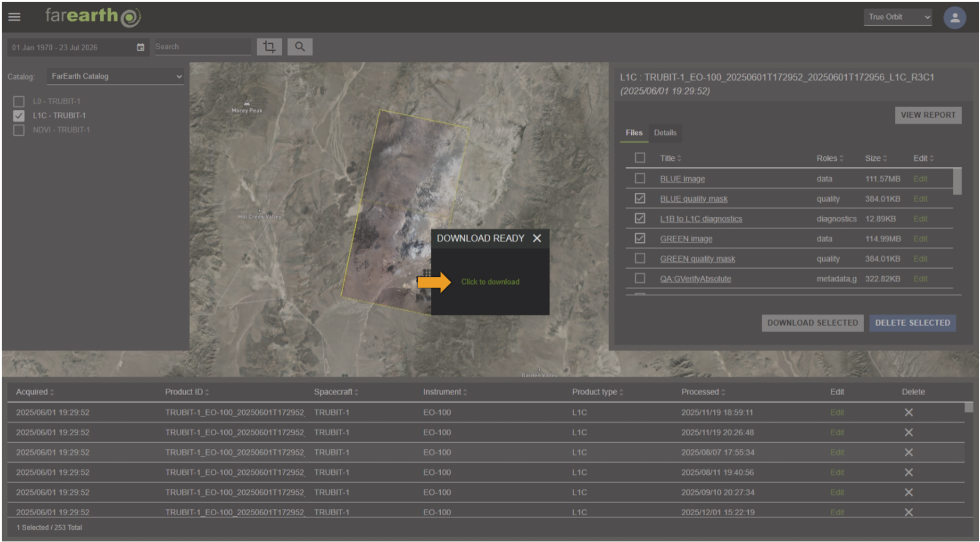This screenshot has width=980, height=542.
Task: Edit the product processed 2025/11/19 18:59:11
Action: click(x=837, y=413)
